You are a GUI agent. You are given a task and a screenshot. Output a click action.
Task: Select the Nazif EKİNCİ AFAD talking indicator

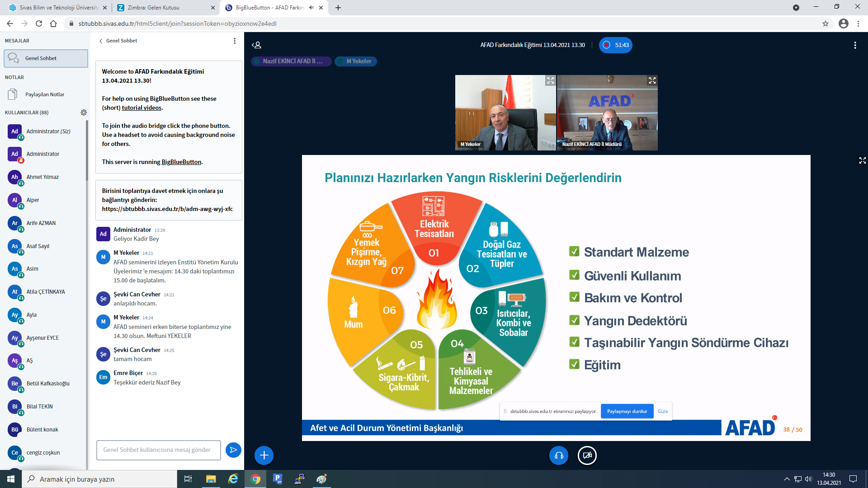tap(291, 61)
